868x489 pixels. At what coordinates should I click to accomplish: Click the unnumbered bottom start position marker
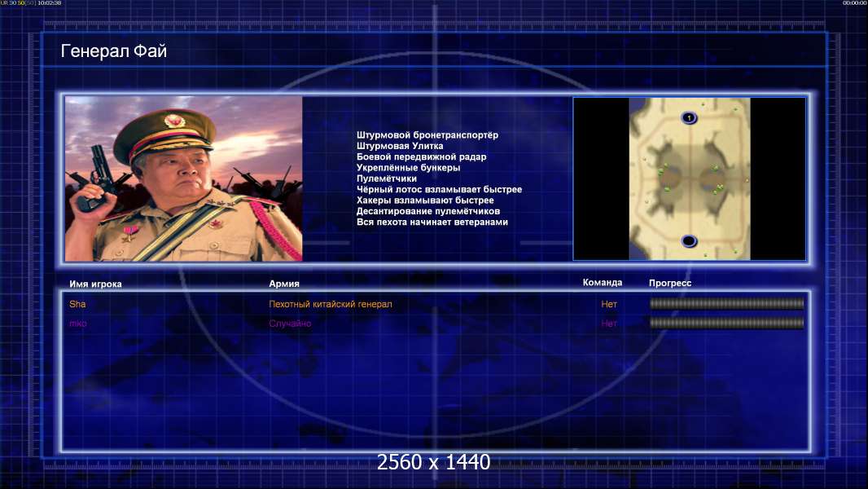tap(689, 241)
